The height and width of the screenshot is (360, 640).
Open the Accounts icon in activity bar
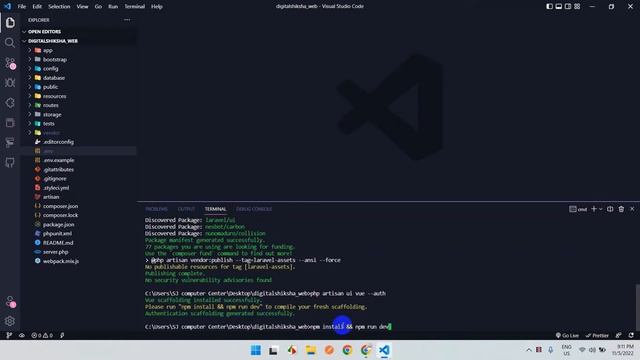(10, 302)
